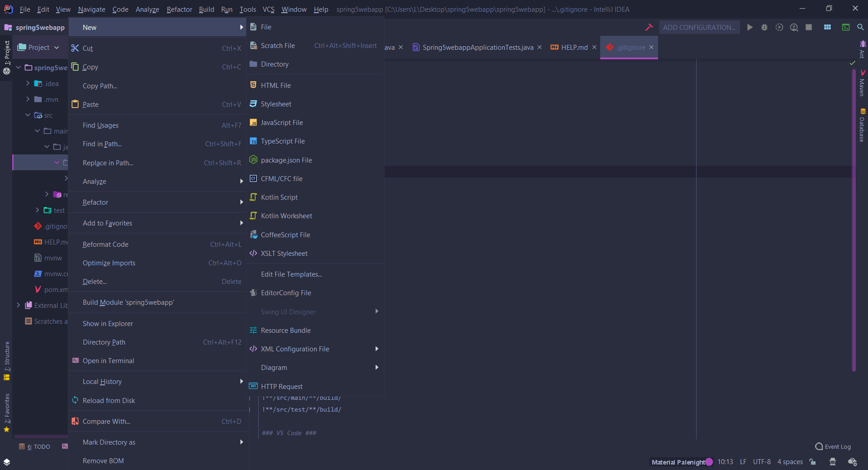Select Open in Terminal
The height and width of the screenshot is (470, 868).
pyautogui.click(x=157, y=361)
